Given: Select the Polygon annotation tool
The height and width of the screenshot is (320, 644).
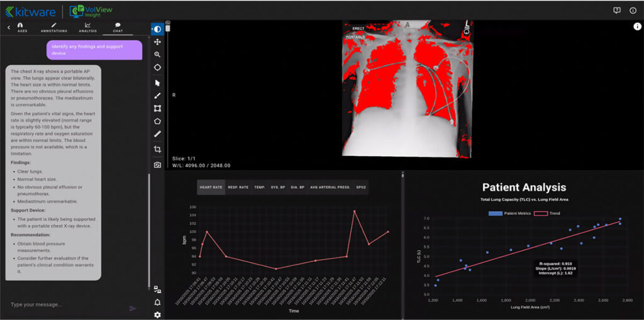Looking at the screenshot, I should (x=157, y=121).
